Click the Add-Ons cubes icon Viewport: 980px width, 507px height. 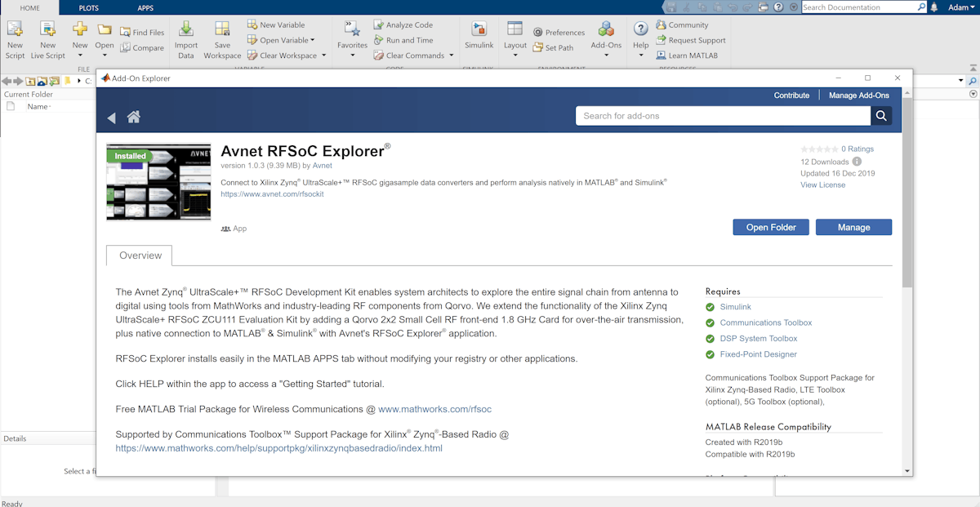(x=606, y=29)
